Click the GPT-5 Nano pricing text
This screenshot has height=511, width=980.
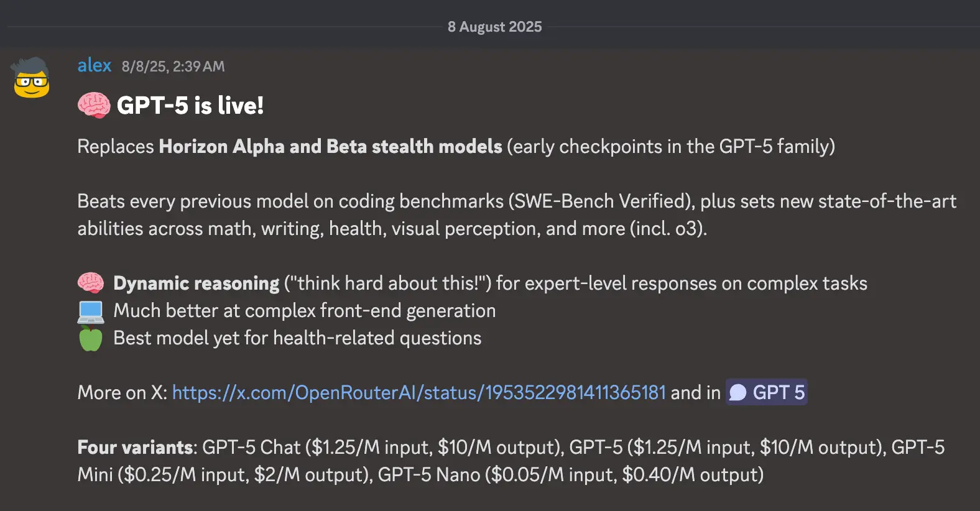(x=570, y=475)
